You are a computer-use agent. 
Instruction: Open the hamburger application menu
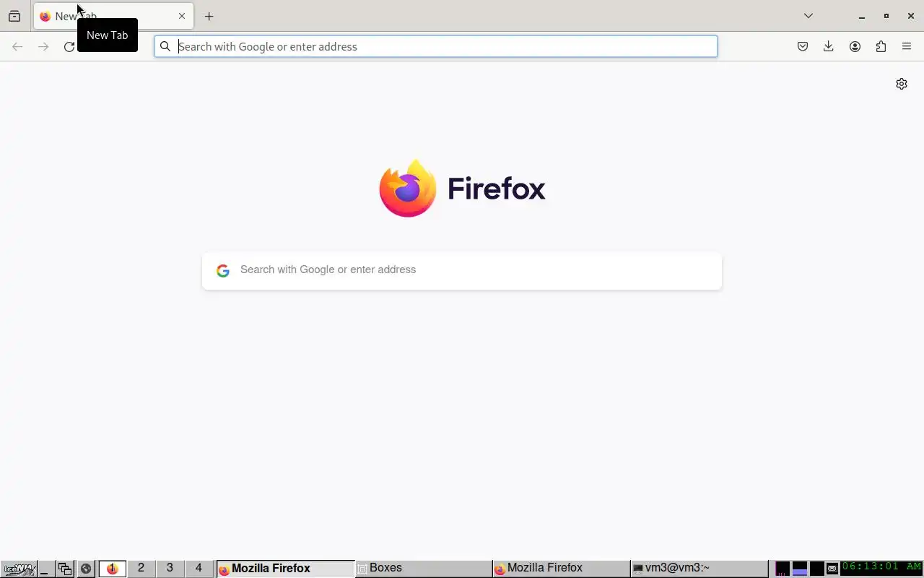[907, 46]
